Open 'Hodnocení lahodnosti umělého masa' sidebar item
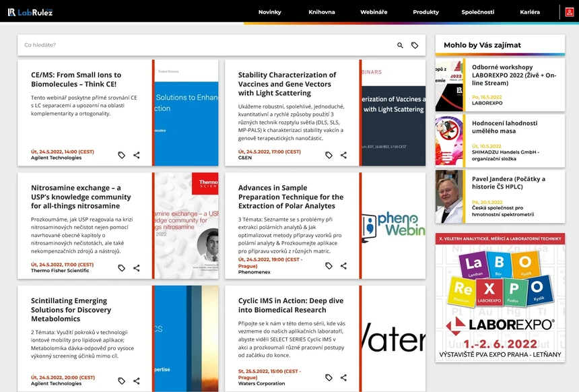This screenshot has width=579, height=392. point(504,127)
